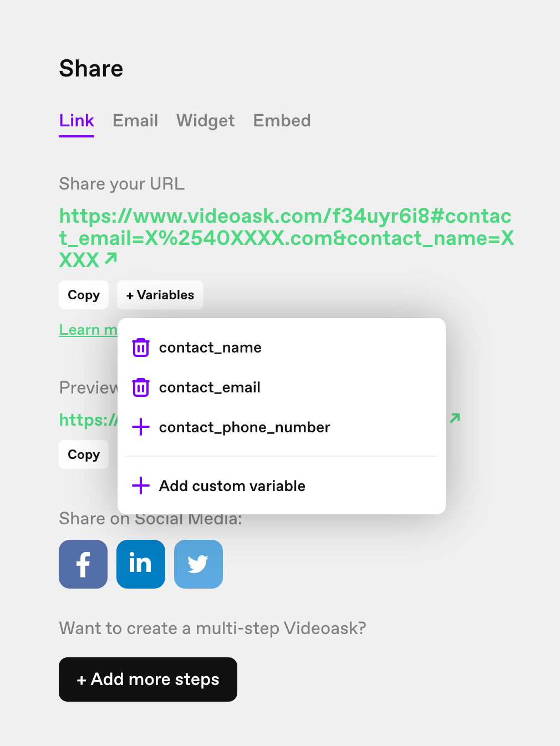Share on Twitter

[x=198, y=564]
